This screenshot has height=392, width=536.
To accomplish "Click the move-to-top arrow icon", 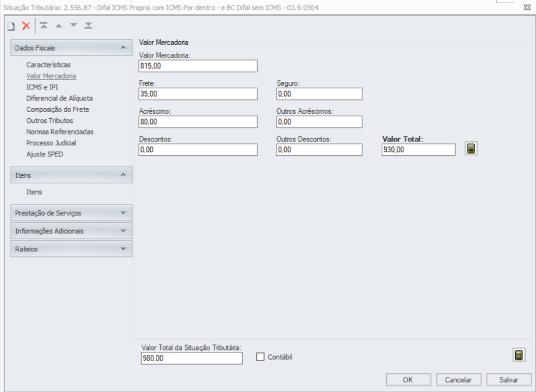I will (x=44, y=25).
